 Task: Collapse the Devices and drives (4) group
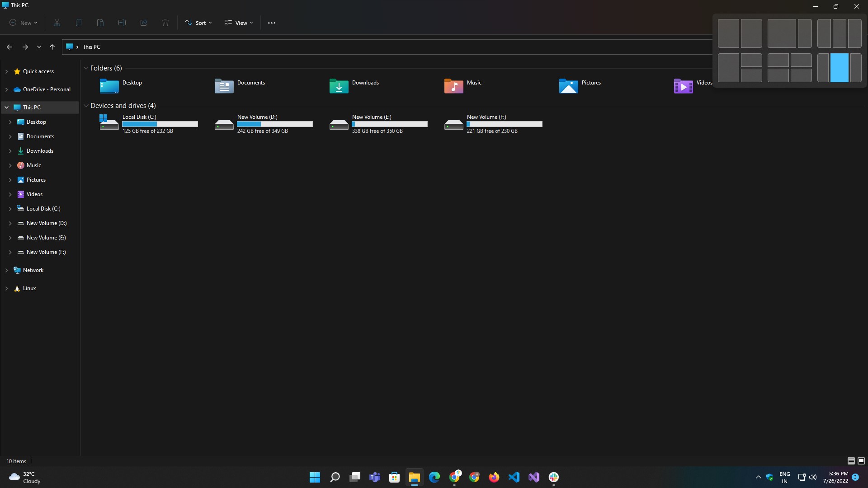[86, 106]
